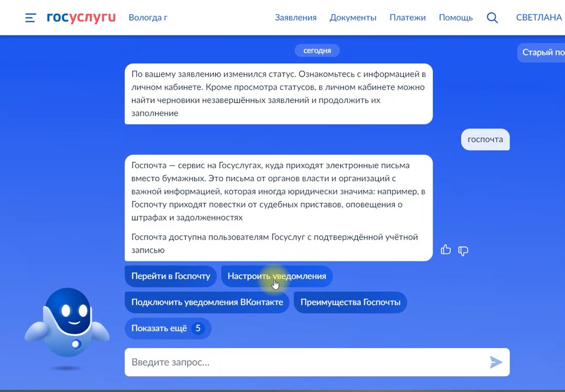Go to the Платежи section

pos(407,17)
